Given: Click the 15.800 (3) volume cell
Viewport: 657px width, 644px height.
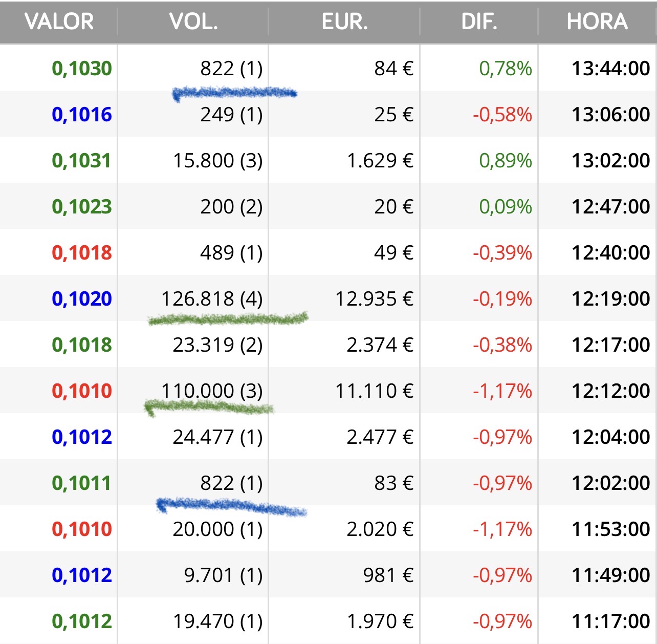Looking at the screenshot, I should (x=217, y=161).
